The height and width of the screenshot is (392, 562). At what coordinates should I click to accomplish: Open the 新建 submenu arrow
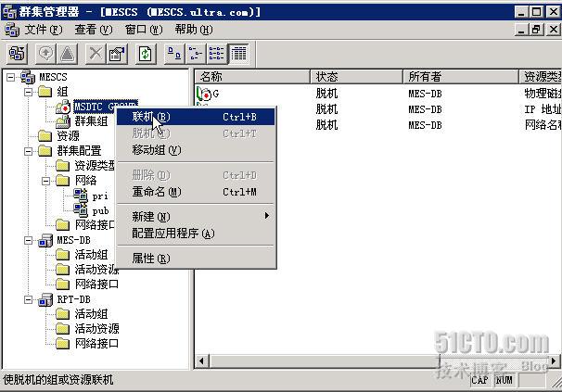pos(267,216)
